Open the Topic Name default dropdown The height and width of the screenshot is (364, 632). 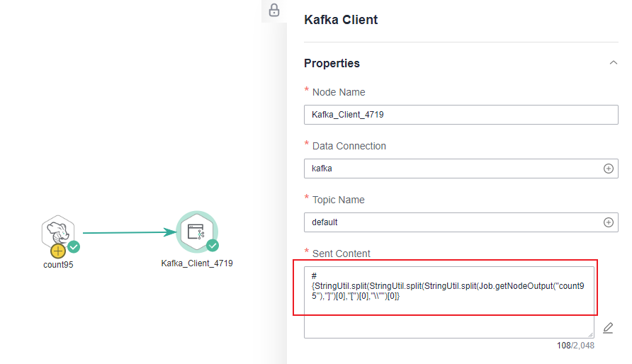tap(461, 222)
